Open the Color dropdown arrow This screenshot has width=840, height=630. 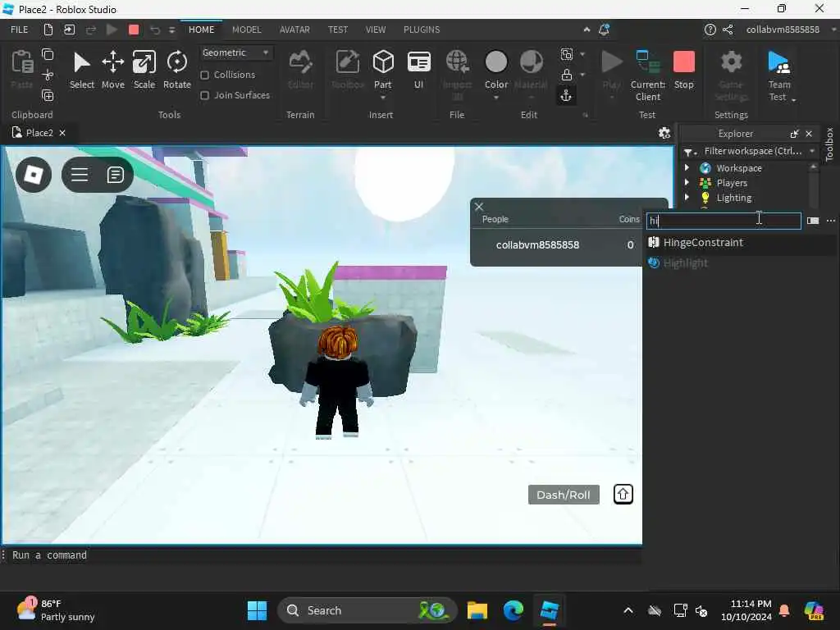pos(496,98)
